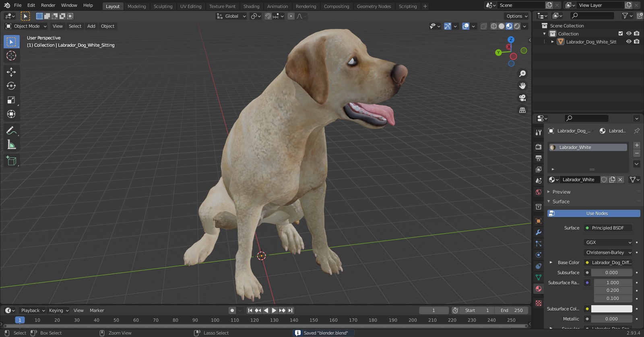Activate the Select Box tool
The width and height of the screenshot is (644, 337).
(x=11, y=41)
